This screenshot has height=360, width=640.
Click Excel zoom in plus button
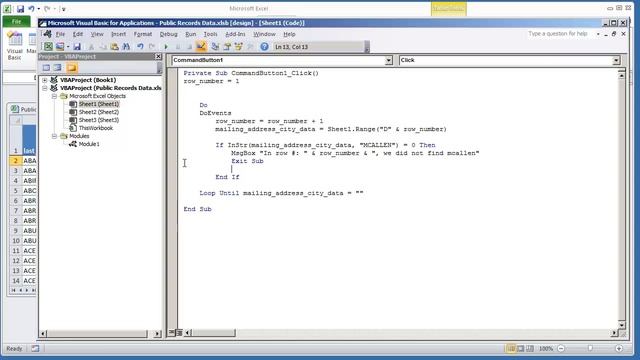619,349
